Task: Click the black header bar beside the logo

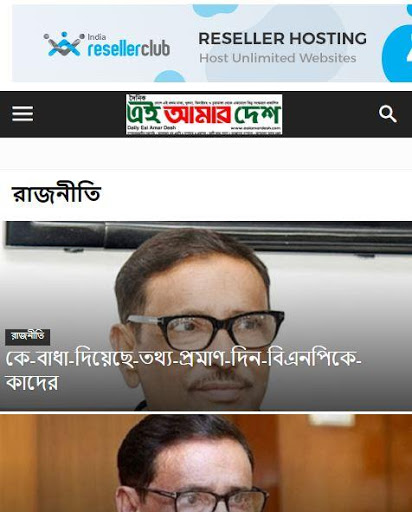Action: click(x=330, y=114)
